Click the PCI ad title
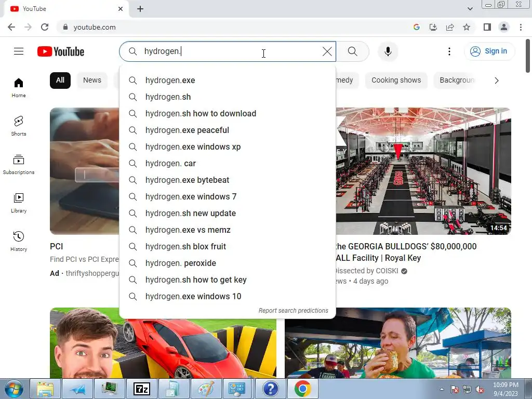Viewport: 532px width, 399px height. [57, 247]
